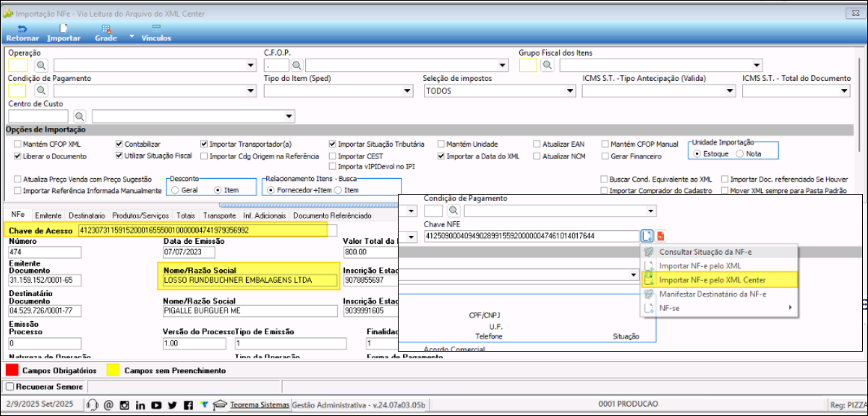Screen dimensions: 868x416
Task: Open the Facebook icon in status bar
Action: (x=188, y=405)
